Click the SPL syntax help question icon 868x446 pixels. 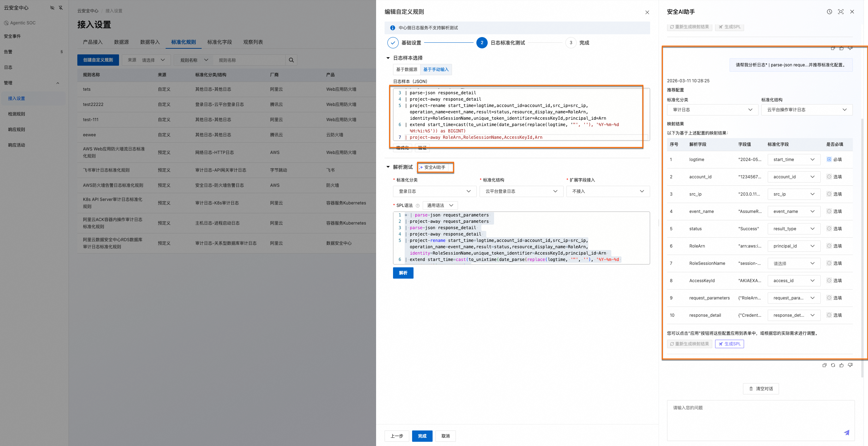click(x=418, y=206)
